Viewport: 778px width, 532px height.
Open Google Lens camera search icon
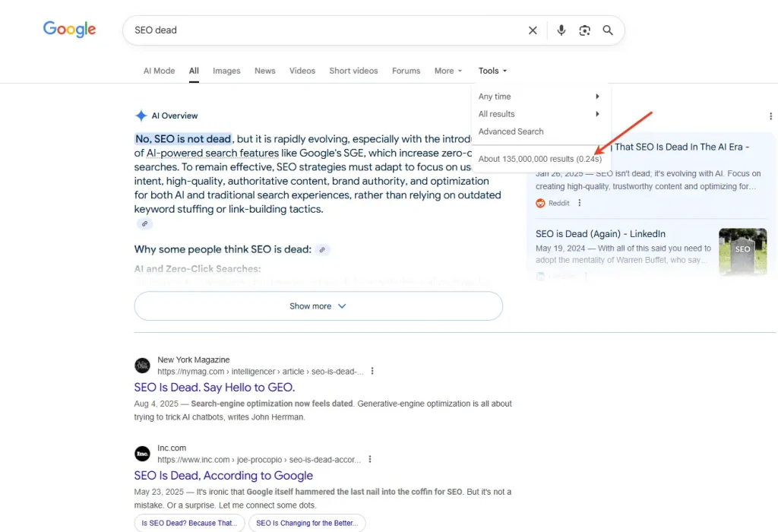point(584,30)
